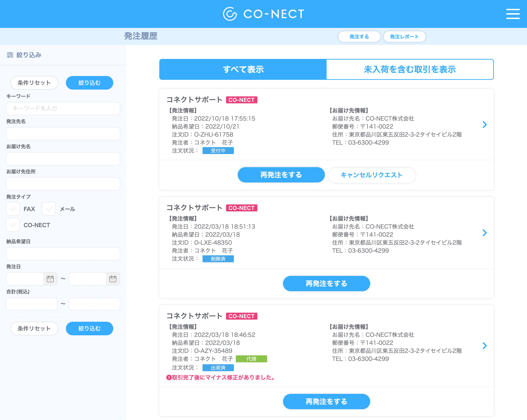Click the 受付中 status badge
The image size is (527, 420).
[x=218, y=151]
